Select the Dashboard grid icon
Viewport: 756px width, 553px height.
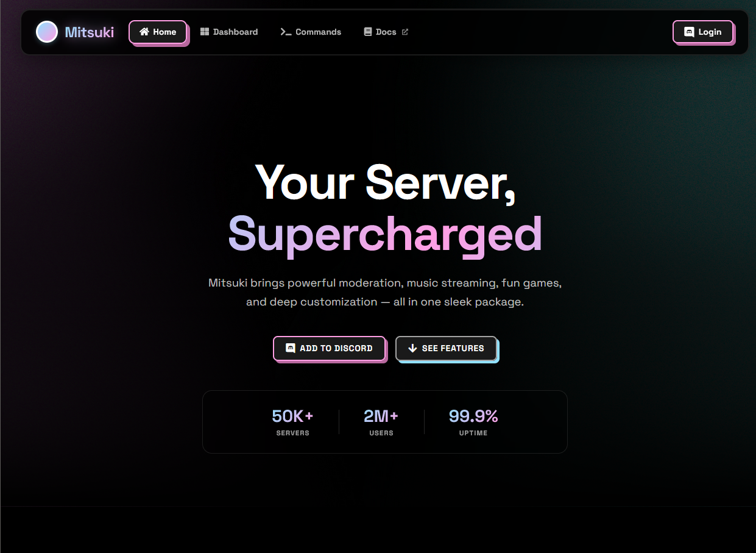pos(204,31)
